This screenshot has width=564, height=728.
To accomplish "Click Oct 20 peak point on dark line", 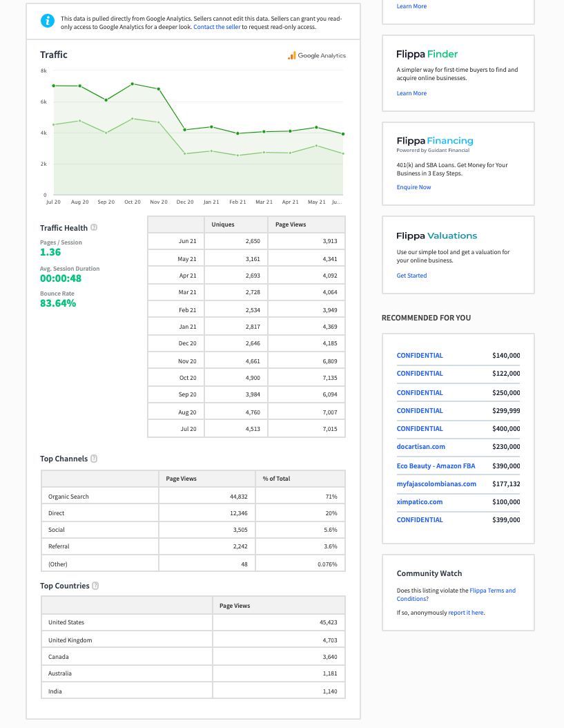I will [x=133, y=84].
